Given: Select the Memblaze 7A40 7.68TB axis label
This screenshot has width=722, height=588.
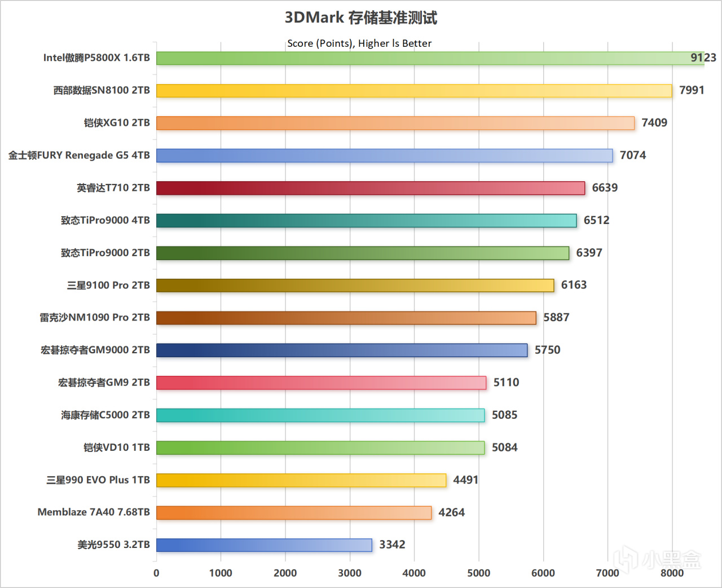Looking at the screenshot, I should coord(94,512).
